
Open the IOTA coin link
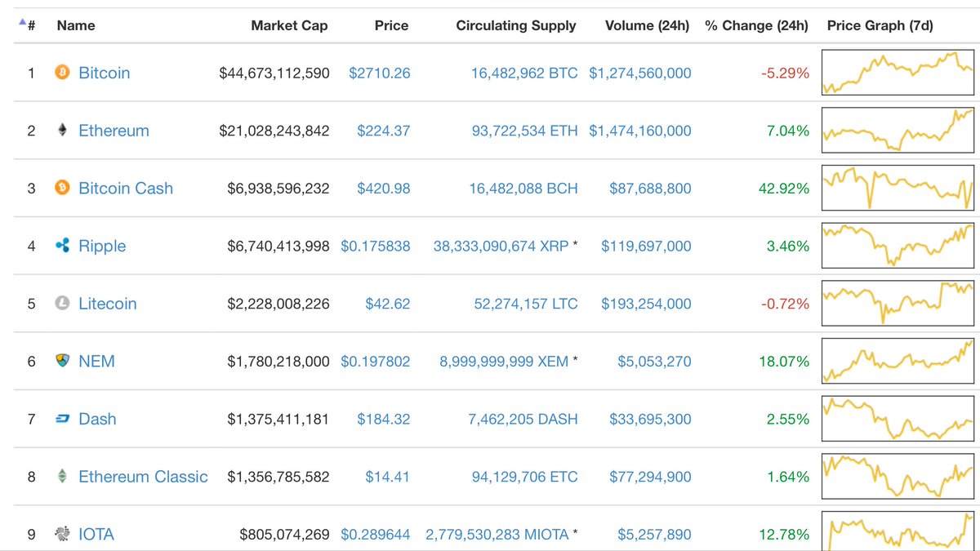pos(96,534)
